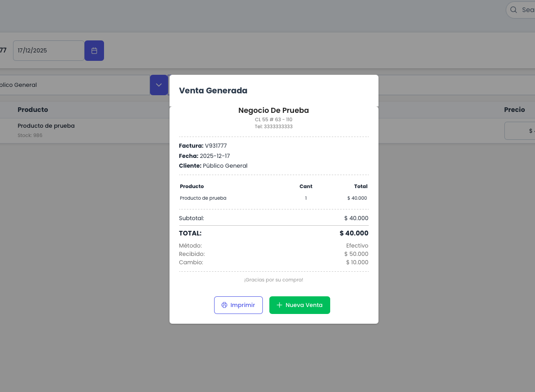Click the date field showing 17/12/2025
535x392 pixels.
(48, 51)
